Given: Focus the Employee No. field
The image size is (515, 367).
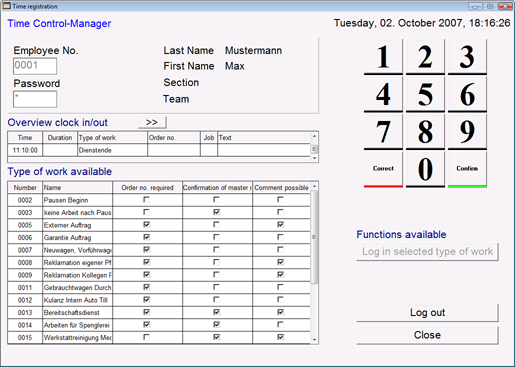Looking at the screenshot, I should click(x=35, y=66).
